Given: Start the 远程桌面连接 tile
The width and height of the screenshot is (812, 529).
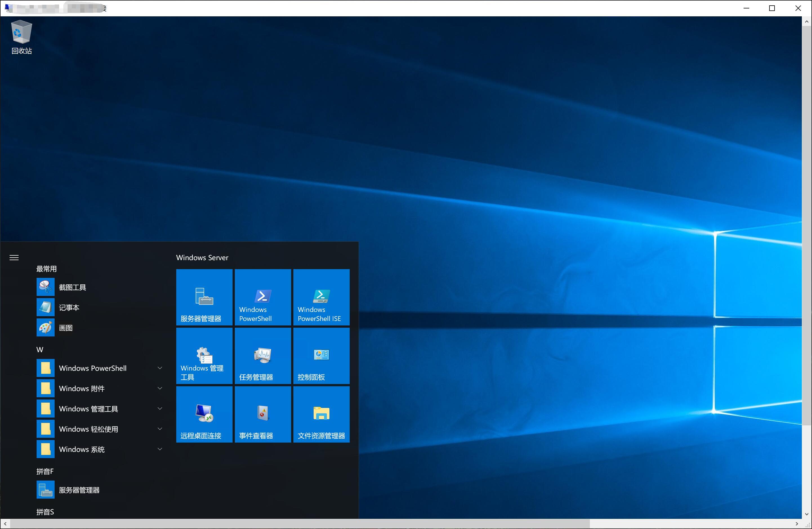Looking at the screenshot, I should point(204,414).
